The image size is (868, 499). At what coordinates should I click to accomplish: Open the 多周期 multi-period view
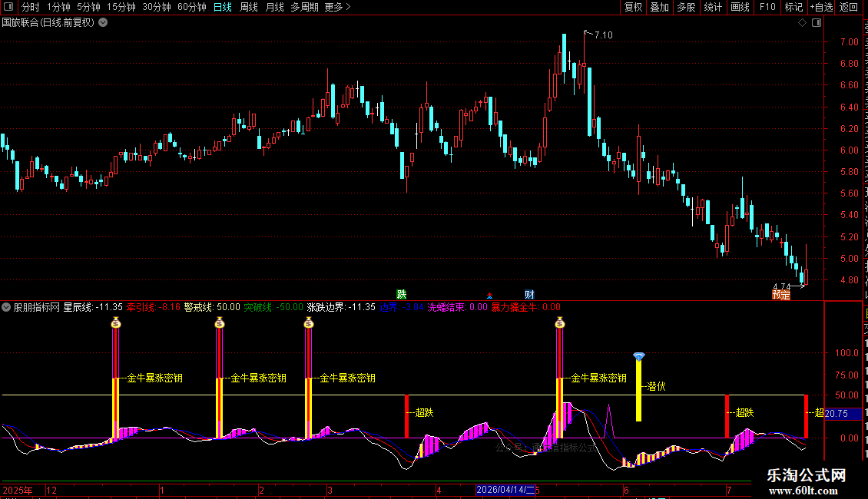point(304,7)
